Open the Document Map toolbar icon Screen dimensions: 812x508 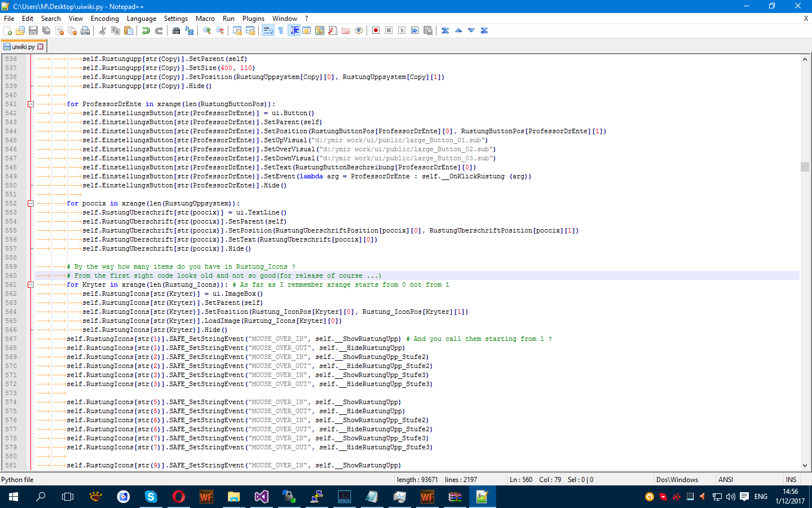[320, 30]
